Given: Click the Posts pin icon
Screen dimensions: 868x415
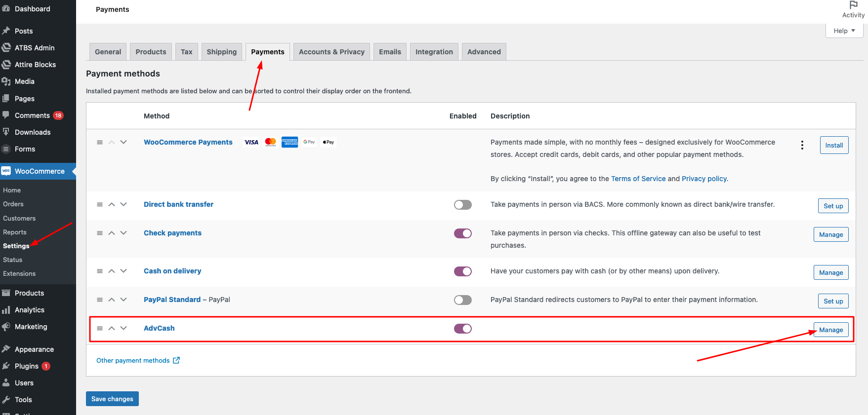Looking at the screenshot, I should click(6, 31).
